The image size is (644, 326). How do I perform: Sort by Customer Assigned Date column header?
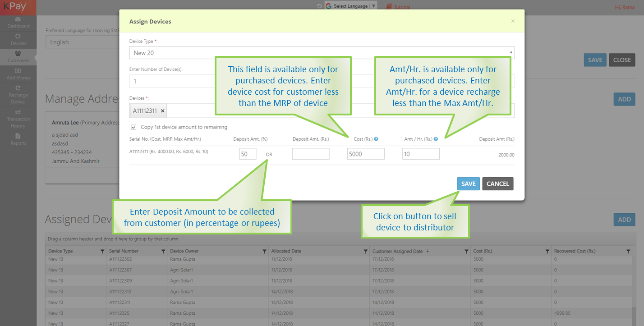coord(397,251)
